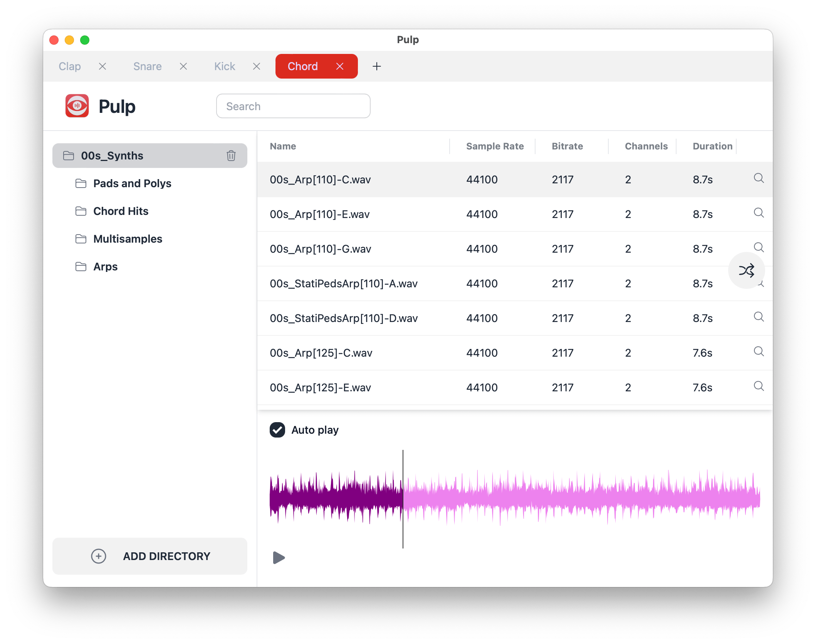The height and width of the screenshot is (644, 816).
Task: Disable the Auto play checkbox
Action: [277, 429]
